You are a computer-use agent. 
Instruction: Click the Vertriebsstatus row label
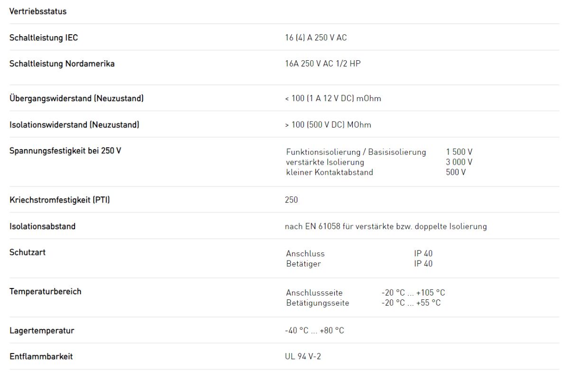click(38, 12)
